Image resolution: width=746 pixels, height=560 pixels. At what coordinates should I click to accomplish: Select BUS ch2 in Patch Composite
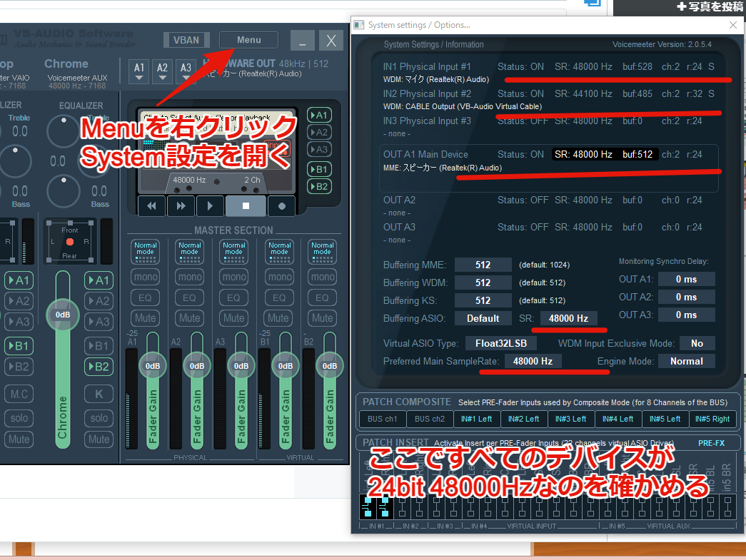(x=429, y=419)
